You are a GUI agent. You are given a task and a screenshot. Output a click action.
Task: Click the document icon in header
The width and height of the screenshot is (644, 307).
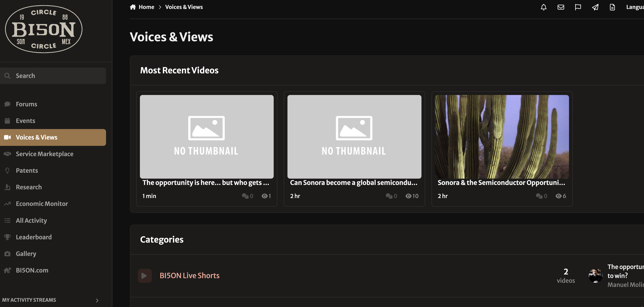coord(612,7)
